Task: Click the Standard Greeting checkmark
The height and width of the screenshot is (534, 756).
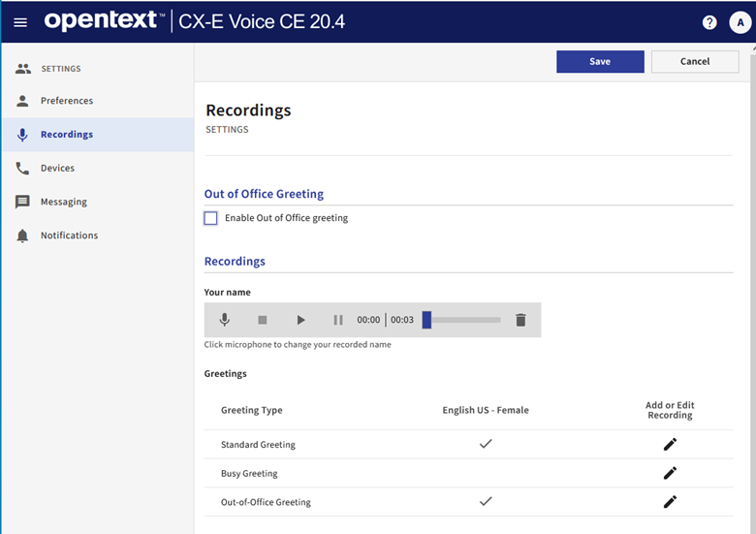Action: 486,444
